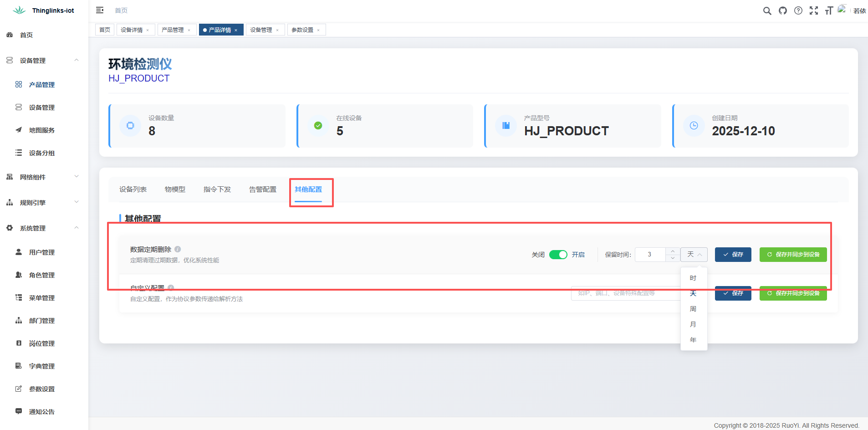The width and height of the screenshot is (868, 430).
Task: Switch to the 物模型 tab
Action: [x=175, y=189]
